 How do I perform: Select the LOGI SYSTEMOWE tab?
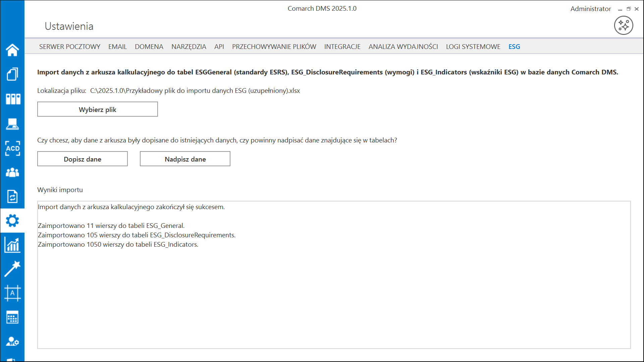pos(473,47)
